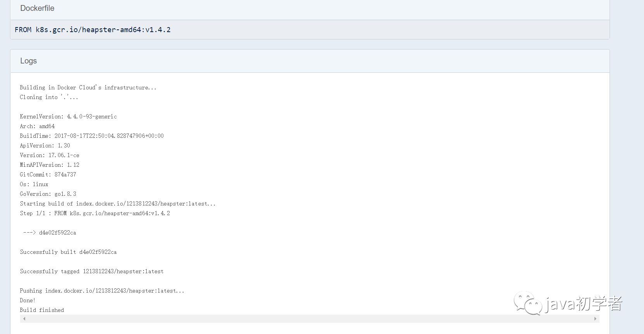Screen dimensions: 644x334
Task: Click the Version: 17.06.1-ce line
Action: coord(50,155)
